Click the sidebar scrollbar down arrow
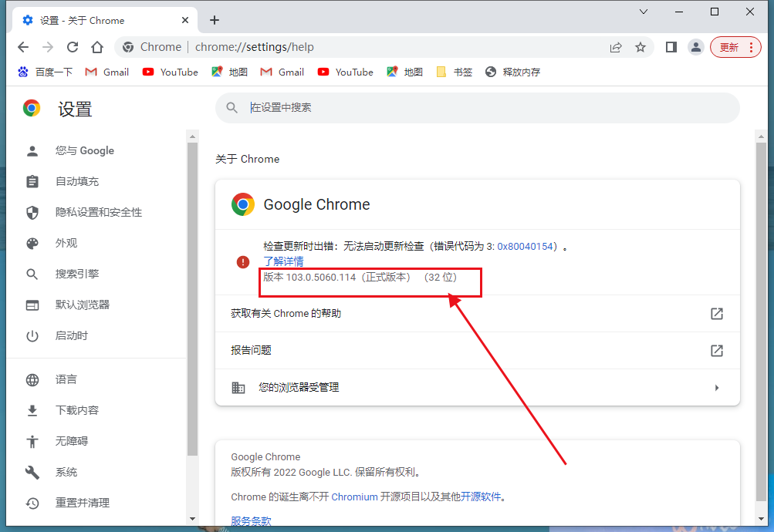Screen dimensions: 774x532 click(x=192, y=519)
